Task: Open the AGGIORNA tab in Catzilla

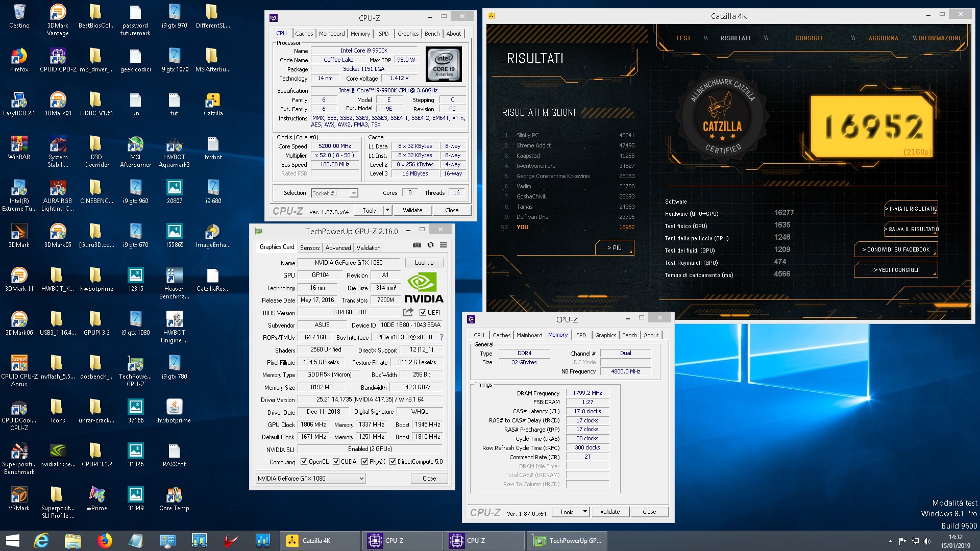Action: [883, 38]
